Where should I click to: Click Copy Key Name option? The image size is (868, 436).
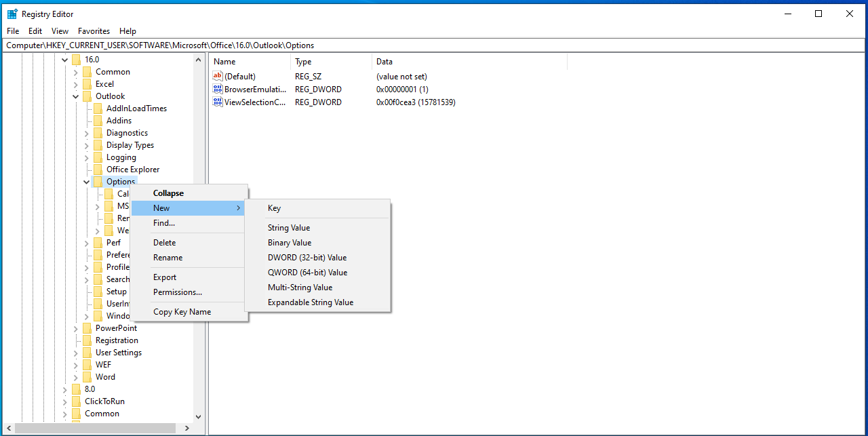(182, 312)
